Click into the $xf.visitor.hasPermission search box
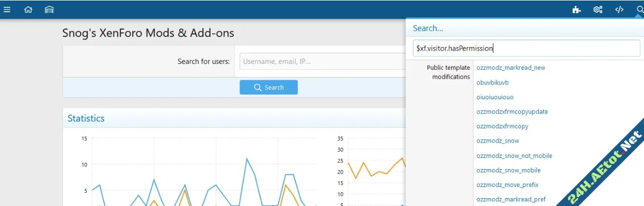 coord(526,48)
